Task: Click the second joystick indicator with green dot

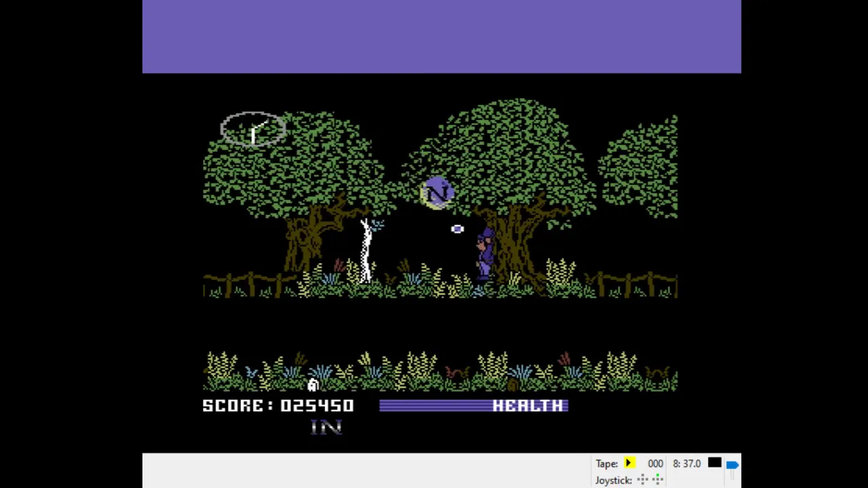Action: click(657, 480)
